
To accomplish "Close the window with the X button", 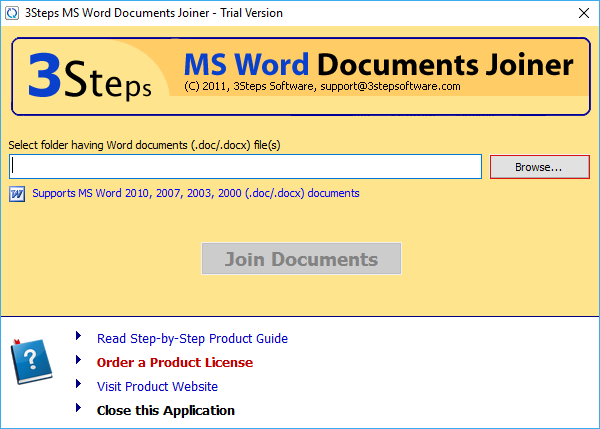I will (x=584, y=13).
